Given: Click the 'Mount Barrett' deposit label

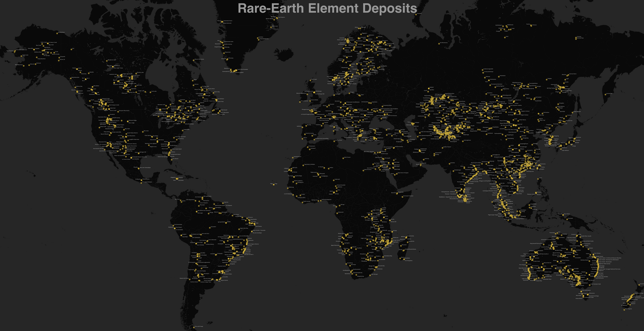Looking at the screenshot, I should [547, 263].
